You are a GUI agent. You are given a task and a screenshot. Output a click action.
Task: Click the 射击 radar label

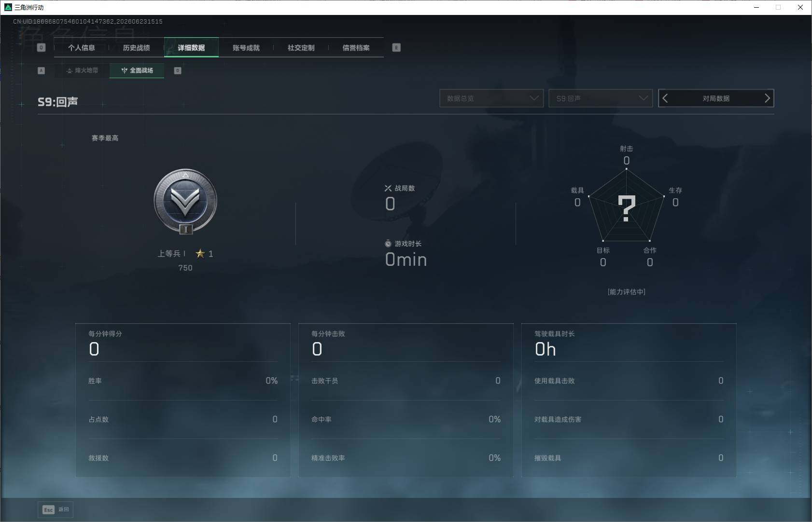627,149
